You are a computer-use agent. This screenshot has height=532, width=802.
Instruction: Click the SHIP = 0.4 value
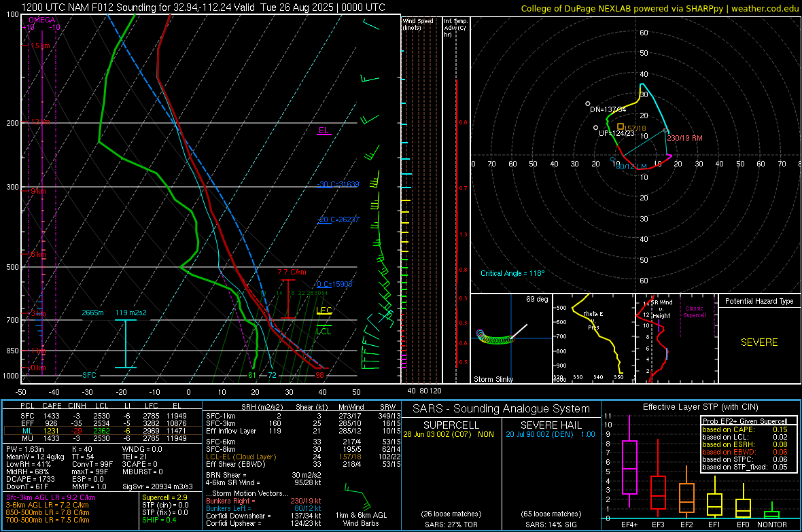(159, 520)
